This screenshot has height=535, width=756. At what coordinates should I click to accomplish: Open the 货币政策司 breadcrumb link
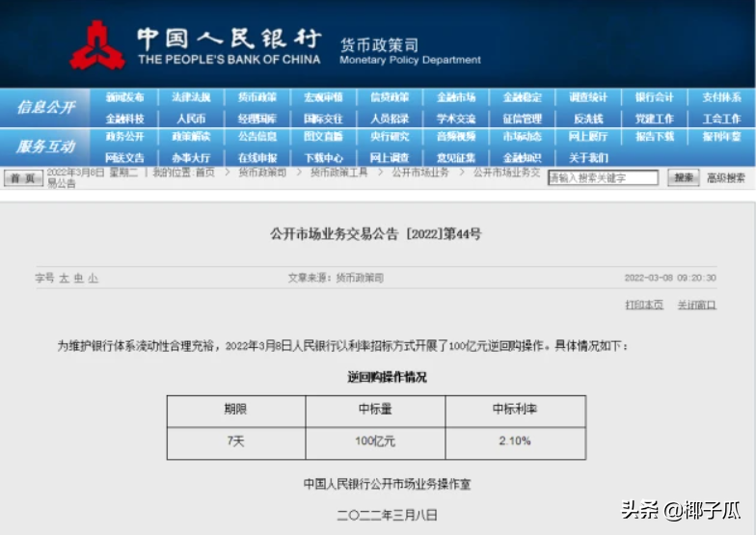[262, 173]
